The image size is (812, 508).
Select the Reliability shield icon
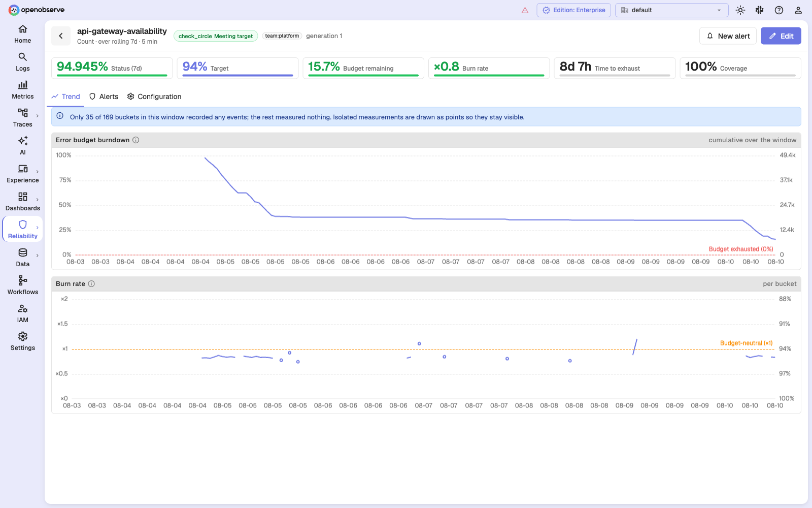pos(22,225)
